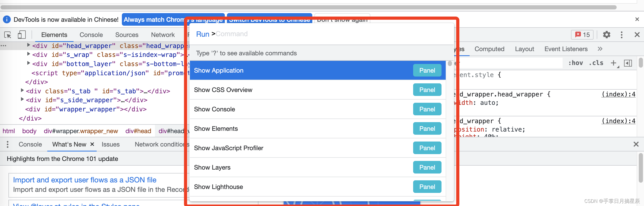Select the wrapper_wrapper div line
This screenshot has height=206, width=644.
click(86, 109)
